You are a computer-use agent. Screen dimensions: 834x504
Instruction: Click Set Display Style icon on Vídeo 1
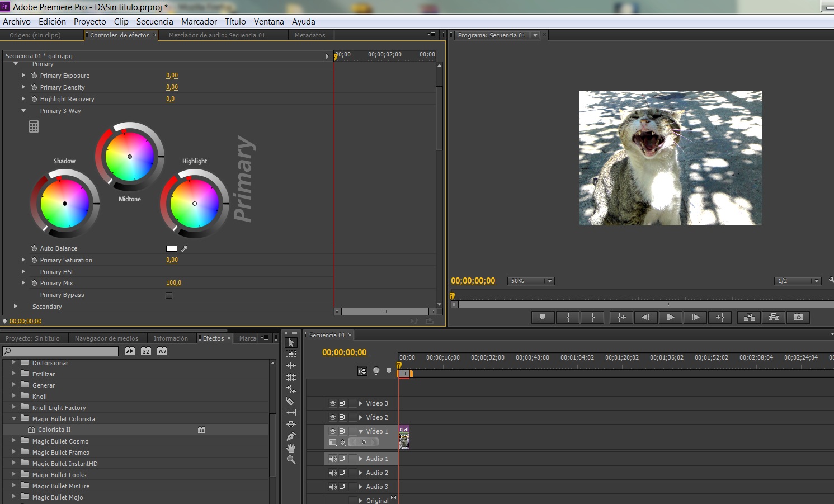pos(333,442)
